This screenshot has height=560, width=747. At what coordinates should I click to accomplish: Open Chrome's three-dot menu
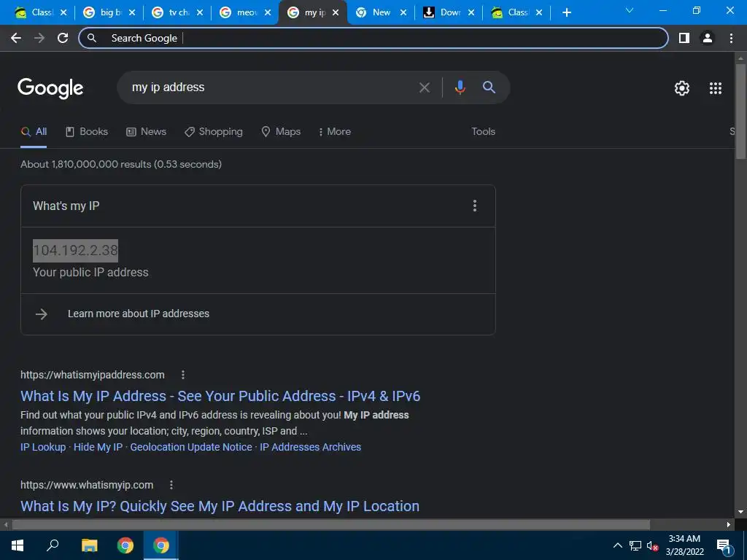click(x=731, y=38)
